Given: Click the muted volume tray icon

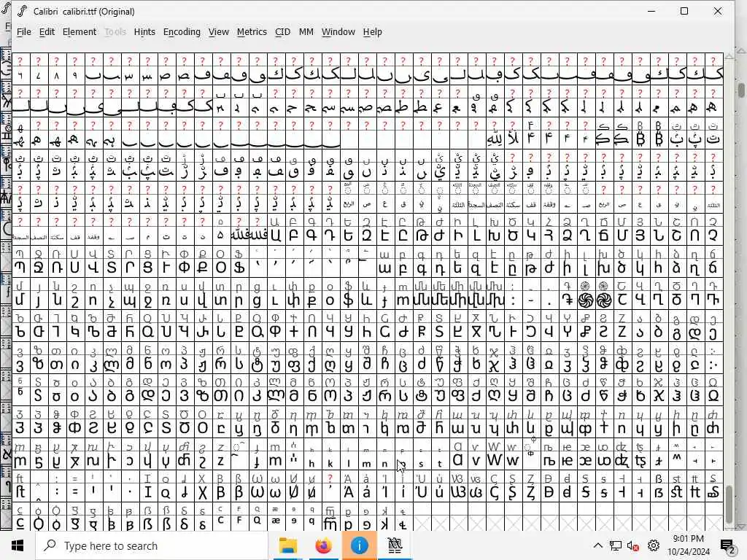Looking at the screenshot, I should point(633,545).
